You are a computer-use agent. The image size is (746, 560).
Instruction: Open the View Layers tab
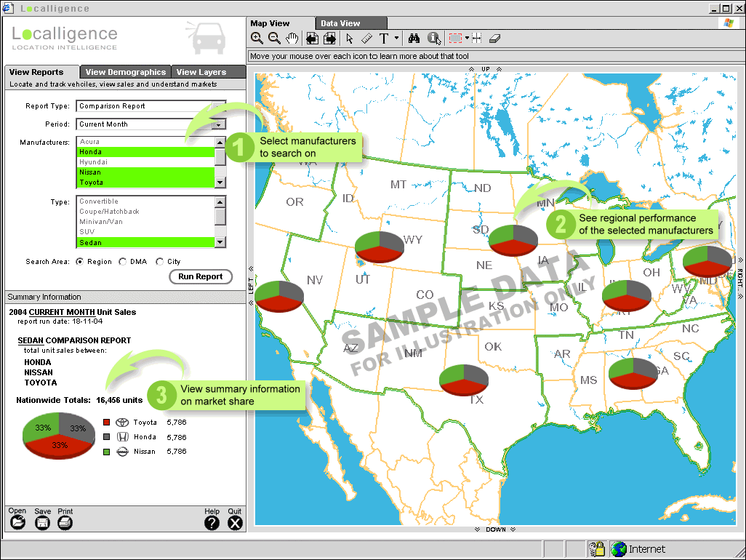point(209,72)
